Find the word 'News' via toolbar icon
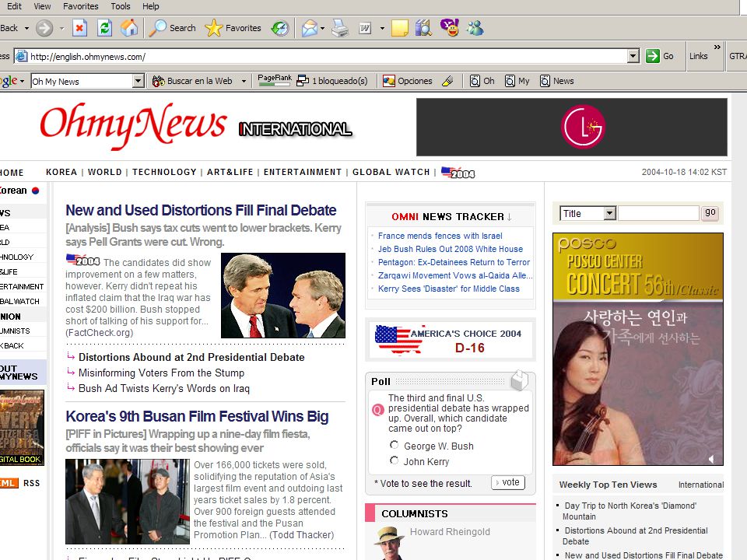Viewport: 747px width, 560px height. point(556,81)
